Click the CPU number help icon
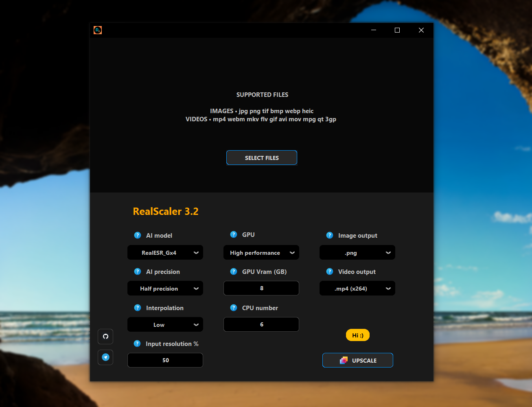 233,308
